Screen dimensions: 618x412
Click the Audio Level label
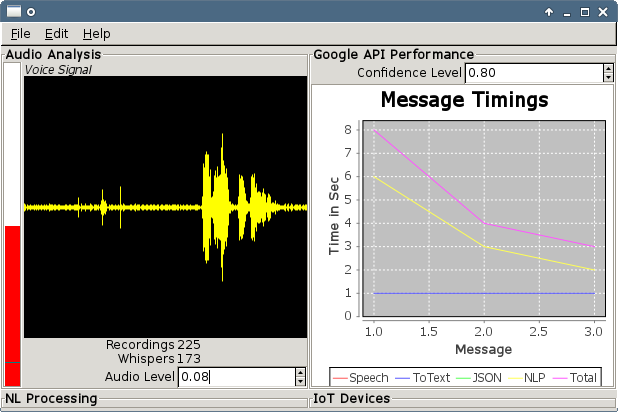(x=140, y=377)
